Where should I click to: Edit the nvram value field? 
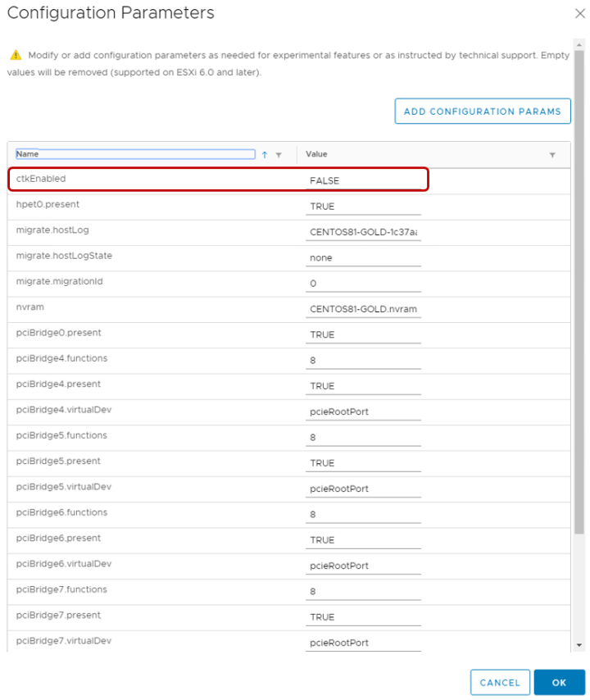[362, 309]
